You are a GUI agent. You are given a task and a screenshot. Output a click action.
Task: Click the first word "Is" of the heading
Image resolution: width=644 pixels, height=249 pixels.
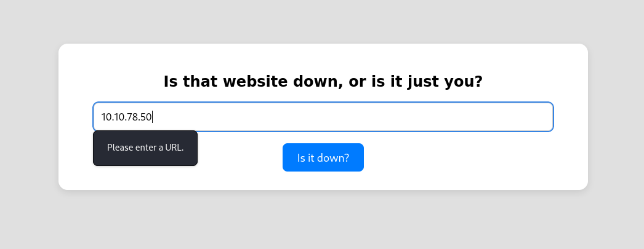170,82
